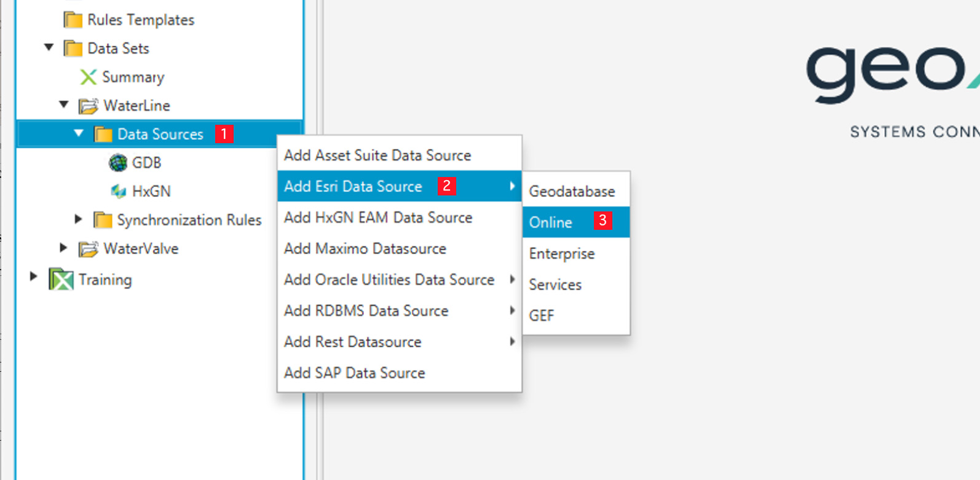The width and height of the screenshot is (980, 480).
Task: Click the WaterLine open-folder icon
Action: [x=88, y=106]
